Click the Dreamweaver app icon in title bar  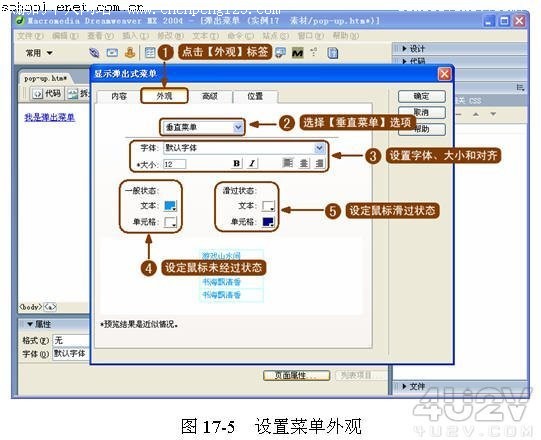point(20,21)
